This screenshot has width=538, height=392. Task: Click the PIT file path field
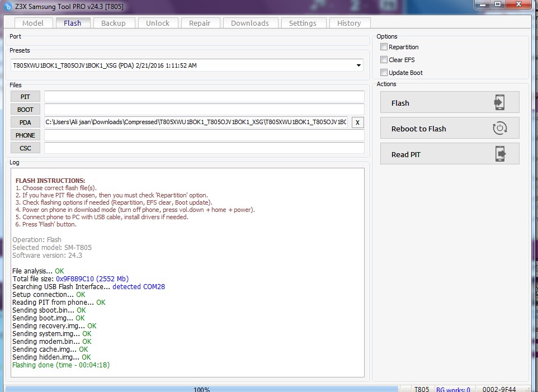pyautogui.click(x=204, y=96)
